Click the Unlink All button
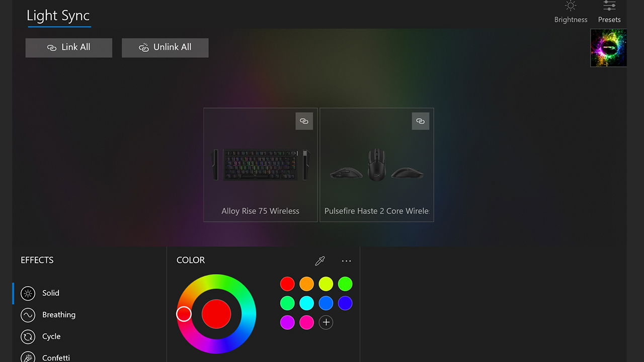The image size is (644, 362). click(x=165, y=48)
